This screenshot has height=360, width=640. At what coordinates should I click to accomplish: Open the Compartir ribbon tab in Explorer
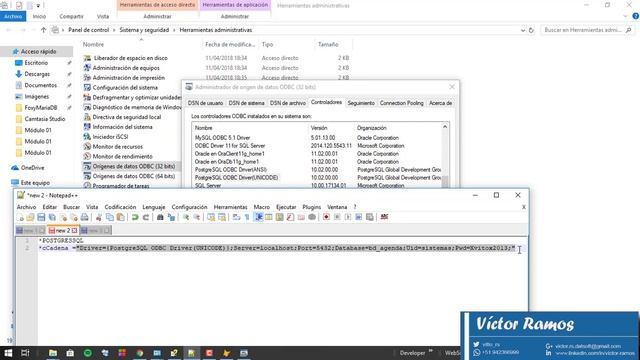pos(71,16)
